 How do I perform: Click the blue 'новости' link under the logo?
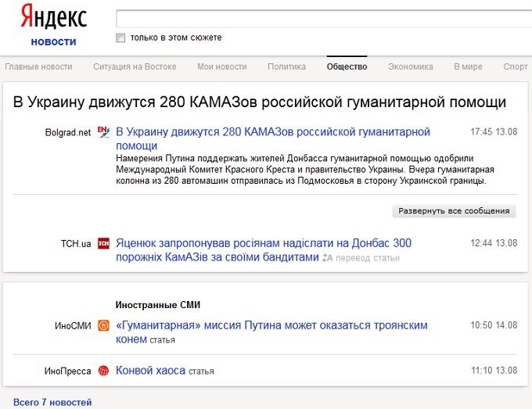[54, 41]
